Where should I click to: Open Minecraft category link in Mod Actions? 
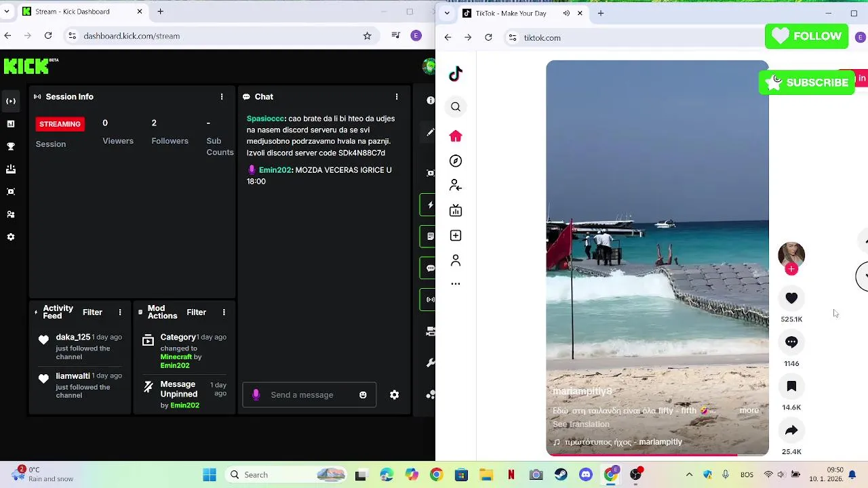[x=176, y=357]
